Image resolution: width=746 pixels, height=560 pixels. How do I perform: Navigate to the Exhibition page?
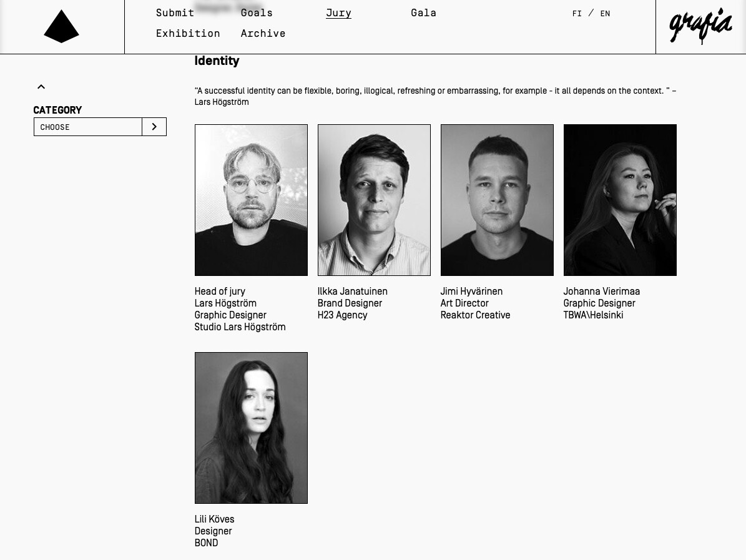188,33
